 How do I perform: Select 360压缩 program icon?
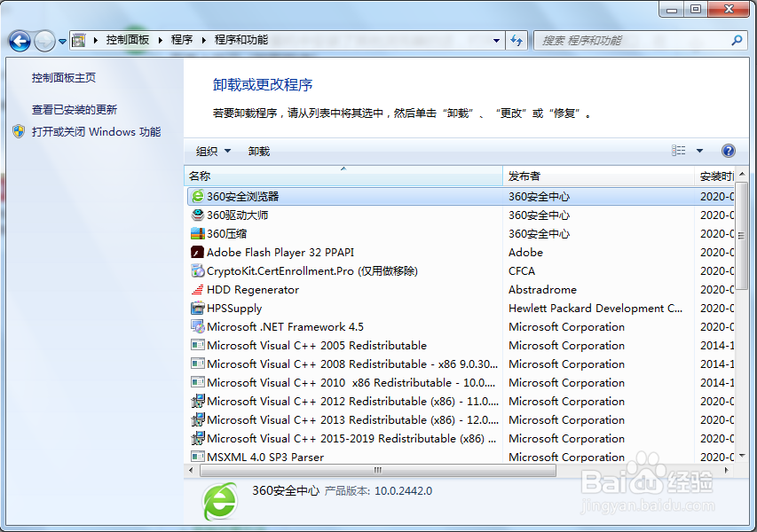click(197, 233)
